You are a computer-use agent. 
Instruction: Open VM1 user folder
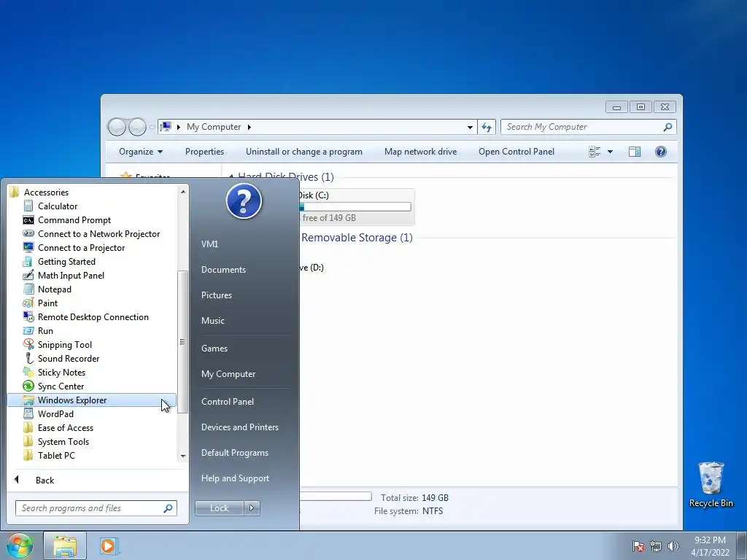coord(209,244)
